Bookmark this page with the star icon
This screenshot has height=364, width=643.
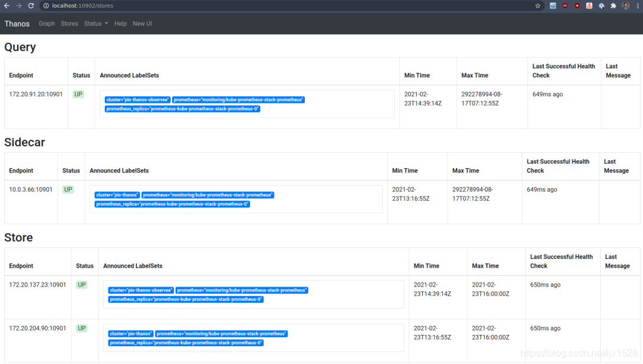click(x=538, y=6)
